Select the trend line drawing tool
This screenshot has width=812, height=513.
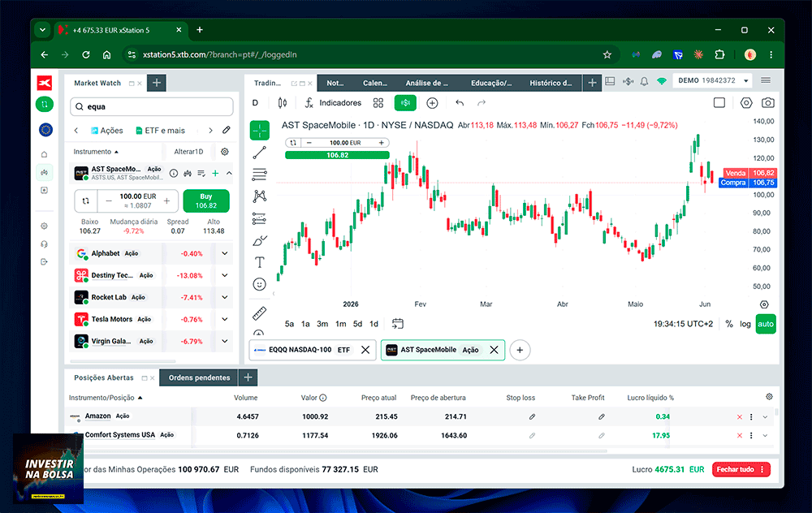pos(260,152)
